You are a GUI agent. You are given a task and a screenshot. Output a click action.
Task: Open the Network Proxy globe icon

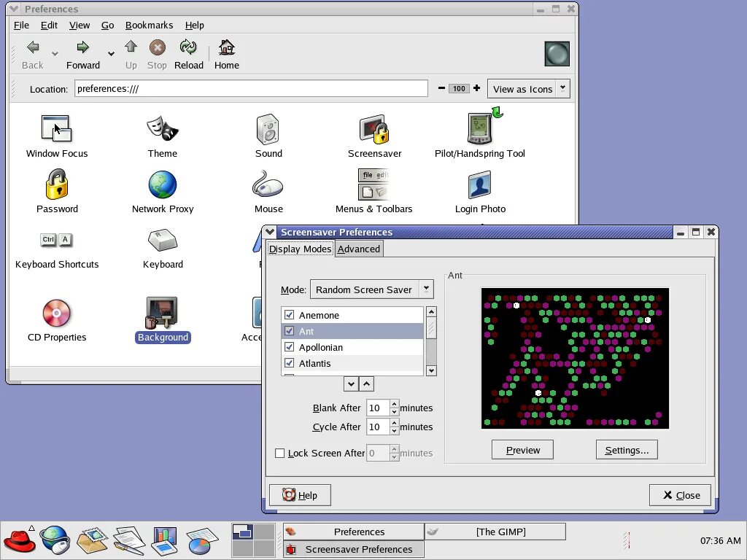[163, 184]
